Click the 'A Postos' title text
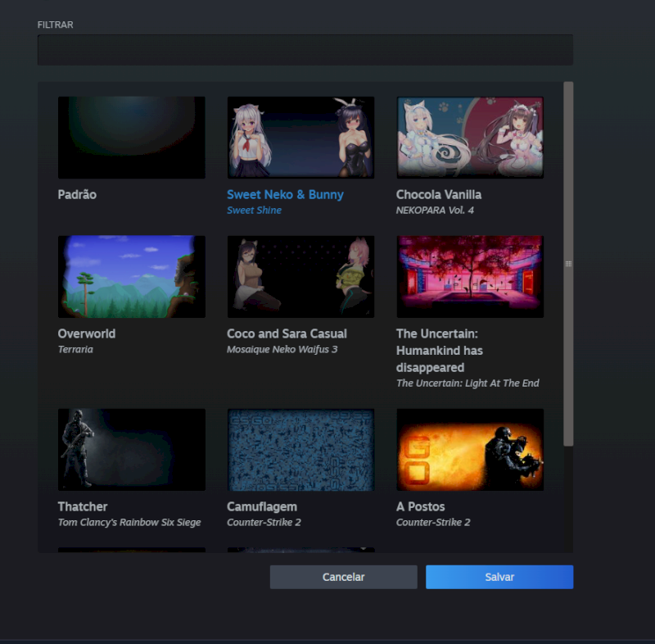 coord(420,507)
